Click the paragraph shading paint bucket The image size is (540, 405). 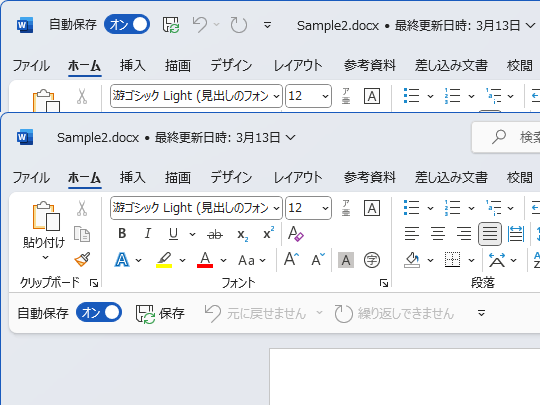click(412, 260)
